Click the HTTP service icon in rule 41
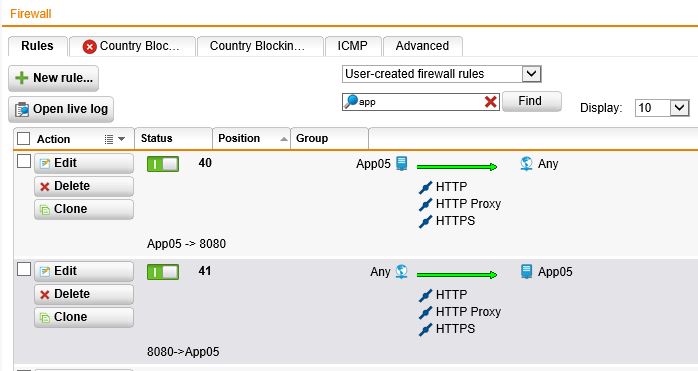This screenshot has height=371, width=698. pyautogui.click(x=426, y=295)
